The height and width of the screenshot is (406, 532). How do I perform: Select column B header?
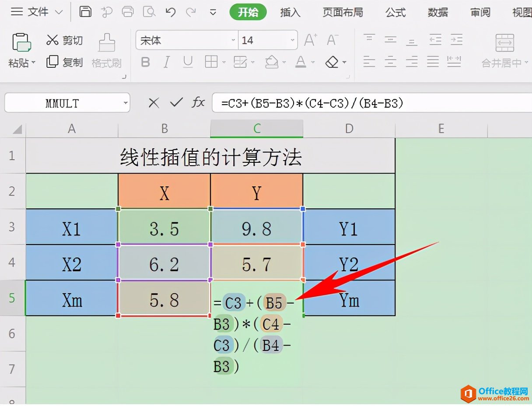click(164, 128)
